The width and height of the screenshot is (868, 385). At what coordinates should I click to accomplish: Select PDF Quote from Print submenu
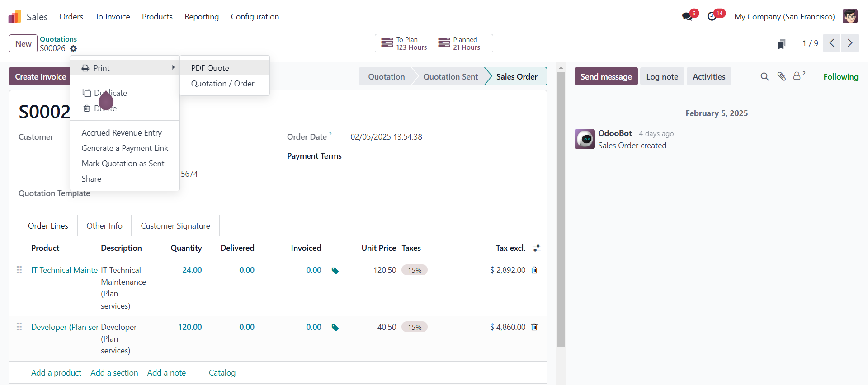click(210, 68)
